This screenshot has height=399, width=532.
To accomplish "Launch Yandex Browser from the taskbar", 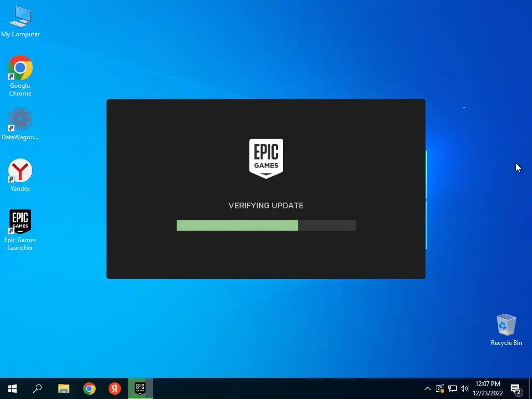I will (x=115, y=389).
